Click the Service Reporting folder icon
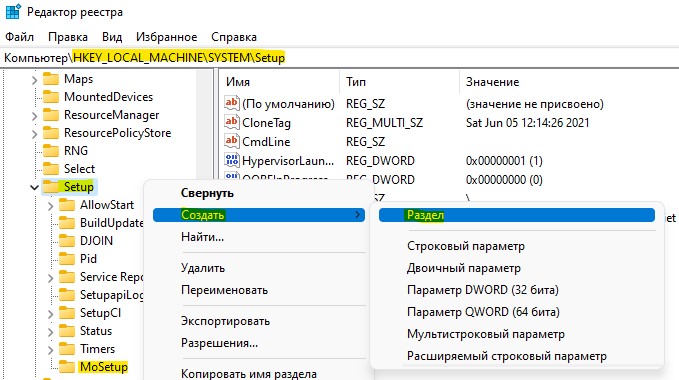The width and height of the screenshot is (679, 380). coord(67,277)
